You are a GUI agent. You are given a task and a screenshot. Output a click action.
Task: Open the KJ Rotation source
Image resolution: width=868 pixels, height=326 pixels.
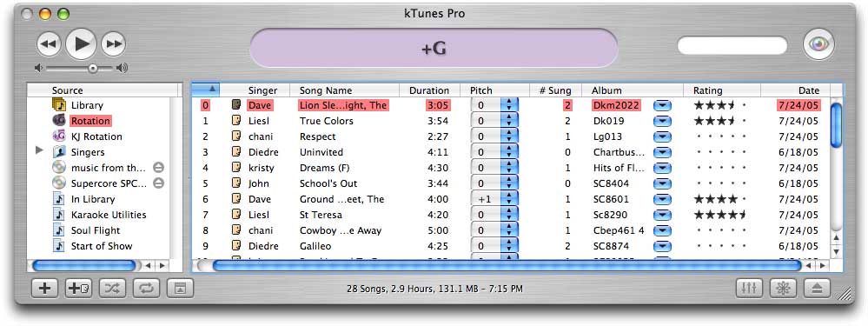(96, 136)
